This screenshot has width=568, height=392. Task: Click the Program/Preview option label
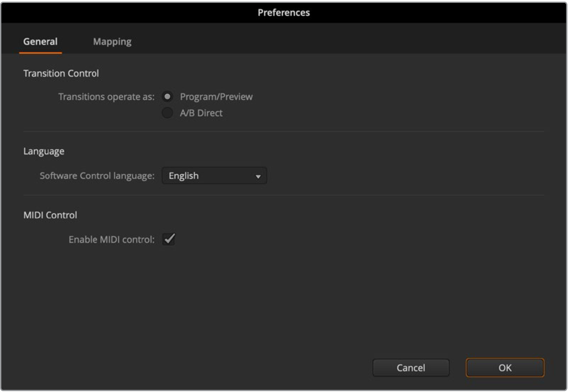pyautogui.click(x=216, y=97)
